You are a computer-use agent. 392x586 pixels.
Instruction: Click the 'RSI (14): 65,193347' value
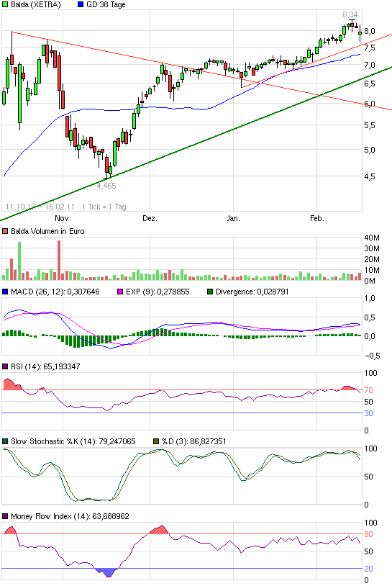click(45, 366)
